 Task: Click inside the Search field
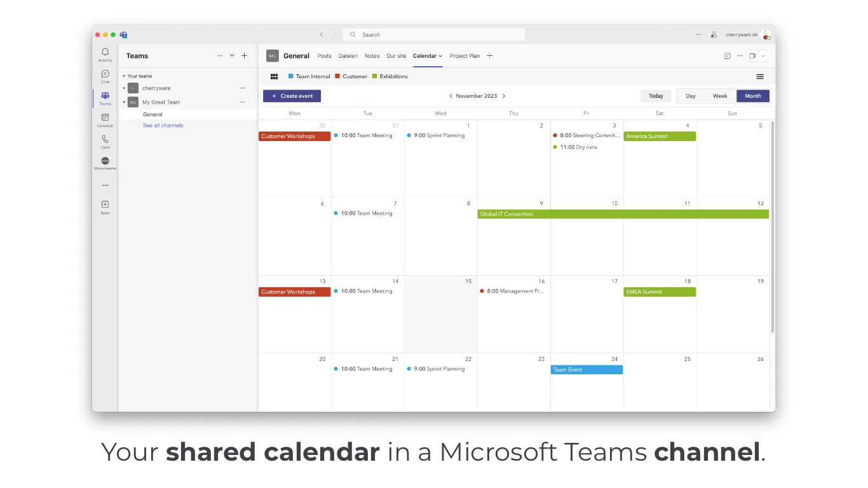(434, 34)
